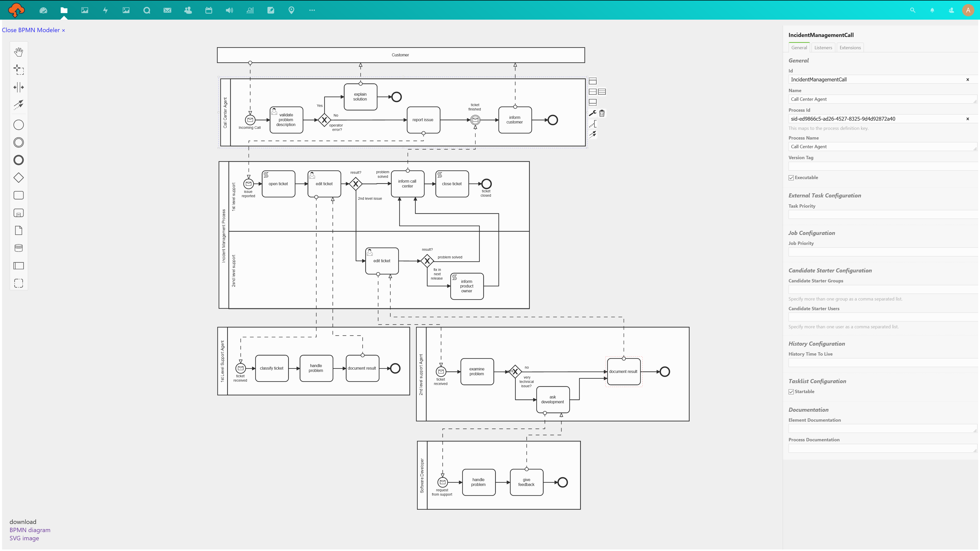Click the Name field containing Call Center Agent
The image size is (980, 551).
(x=882, y=99)
